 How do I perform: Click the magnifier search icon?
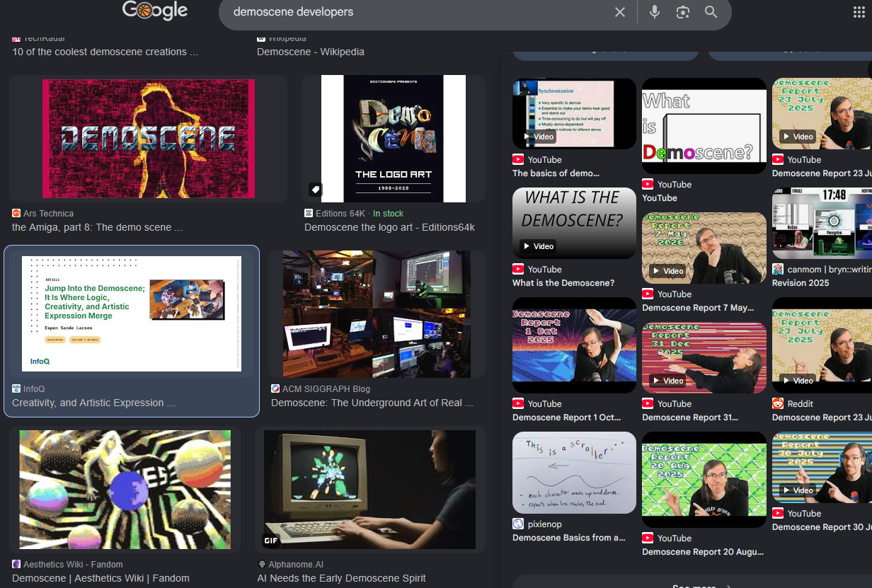(x=711, y=12)
